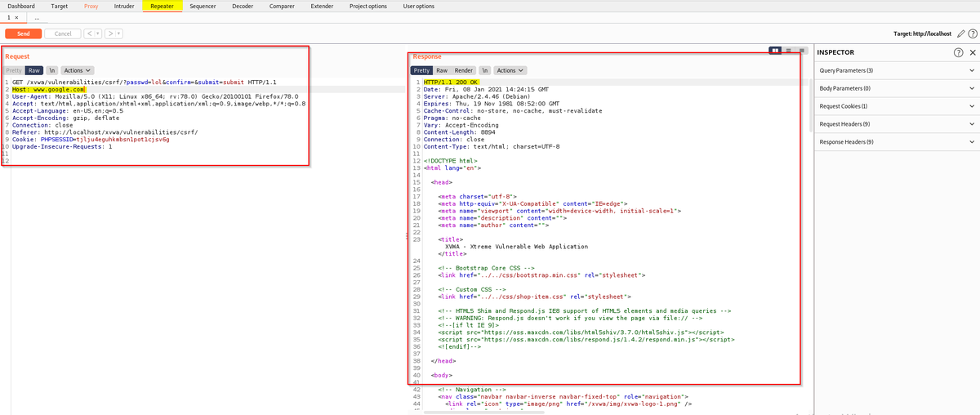Go back to previous request in history
This screenshot has width=980, height=415.
click(x=89, y=33)
